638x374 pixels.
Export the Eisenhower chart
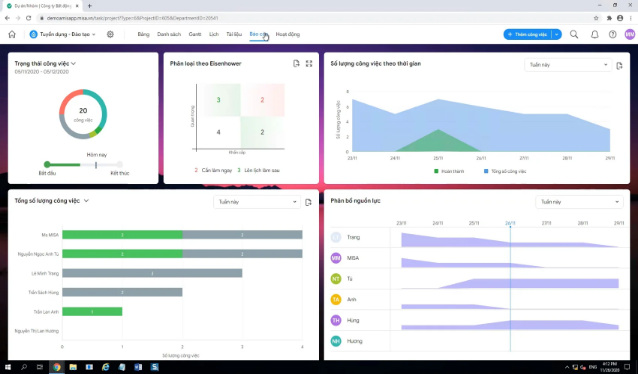296,63
